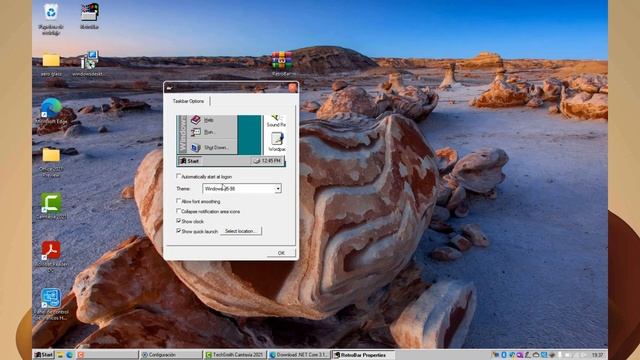Viewport: 640px width, 360px height.
Task: Uncheck Show clock
Action: click(178, 221)
